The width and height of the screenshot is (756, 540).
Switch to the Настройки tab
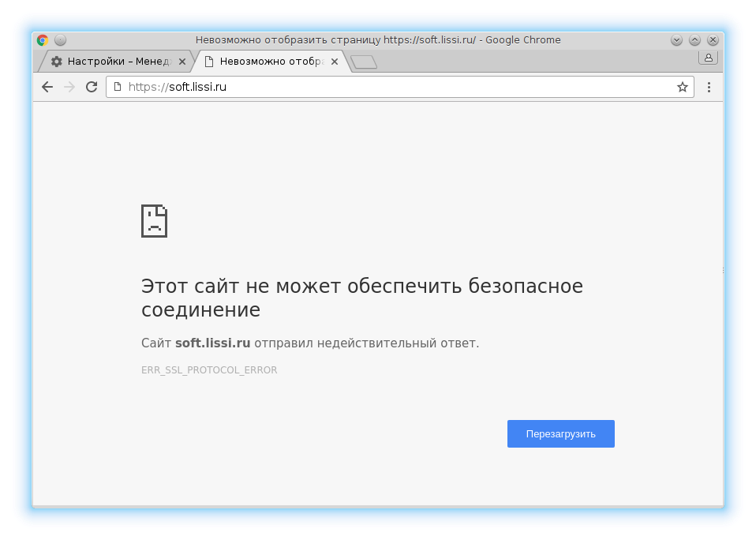(x=110, y=62)
